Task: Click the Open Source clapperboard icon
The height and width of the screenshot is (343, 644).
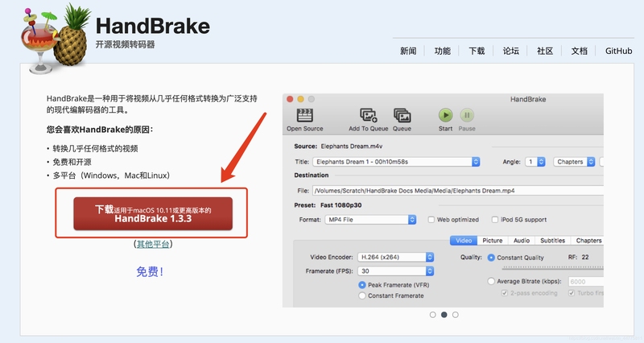Action: tap(305, 115)
